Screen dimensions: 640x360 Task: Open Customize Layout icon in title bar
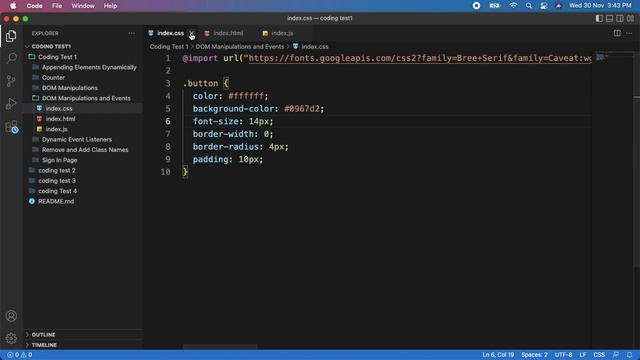click(631, 18)
